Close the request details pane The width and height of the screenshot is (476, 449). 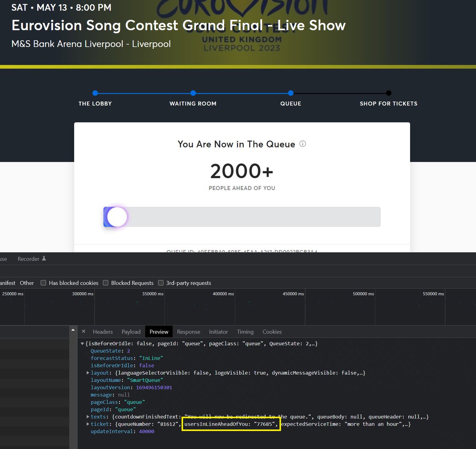tap(83, 331)
